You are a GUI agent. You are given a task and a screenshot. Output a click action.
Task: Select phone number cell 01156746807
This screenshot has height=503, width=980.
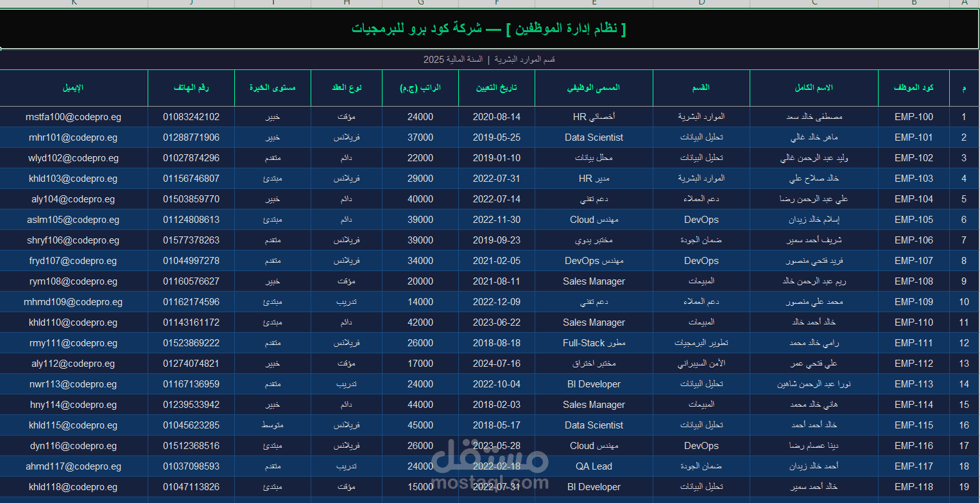[x=191, y=179]
